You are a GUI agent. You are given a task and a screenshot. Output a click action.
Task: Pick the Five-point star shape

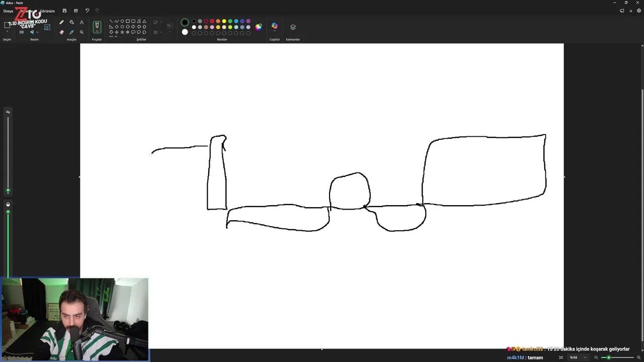coord(122,32)
